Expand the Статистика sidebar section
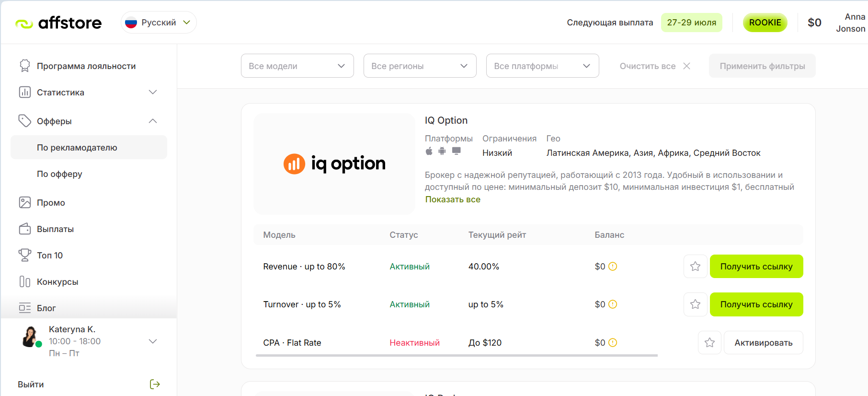 [89, 92]
